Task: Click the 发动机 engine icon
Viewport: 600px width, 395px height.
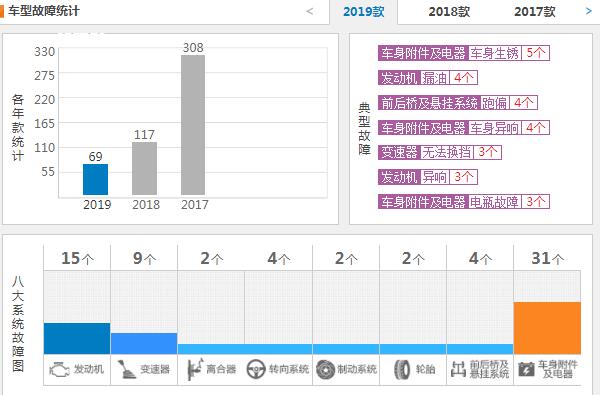Action: click(59, 370)
